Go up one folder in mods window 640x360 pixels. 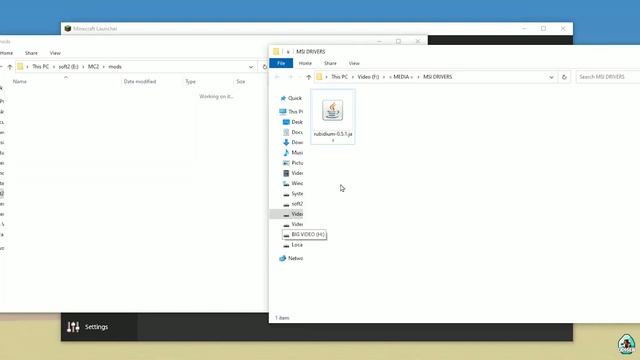10,67
